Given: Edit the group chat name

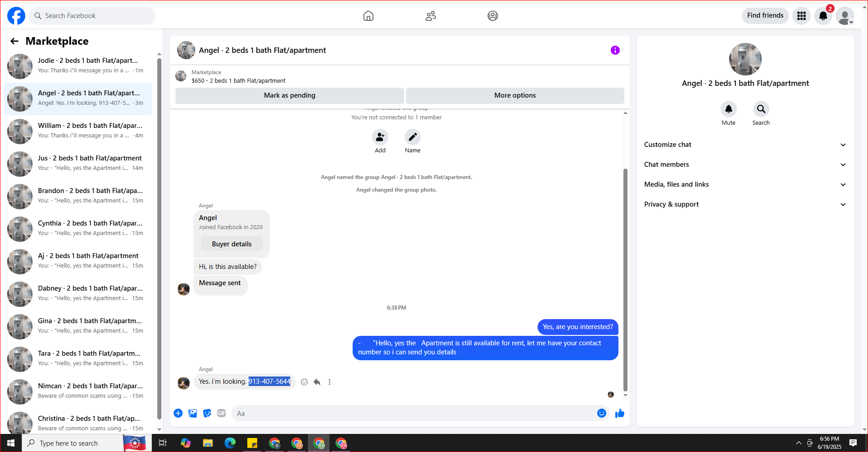Looking at the screenshot, I should (413, 137).
